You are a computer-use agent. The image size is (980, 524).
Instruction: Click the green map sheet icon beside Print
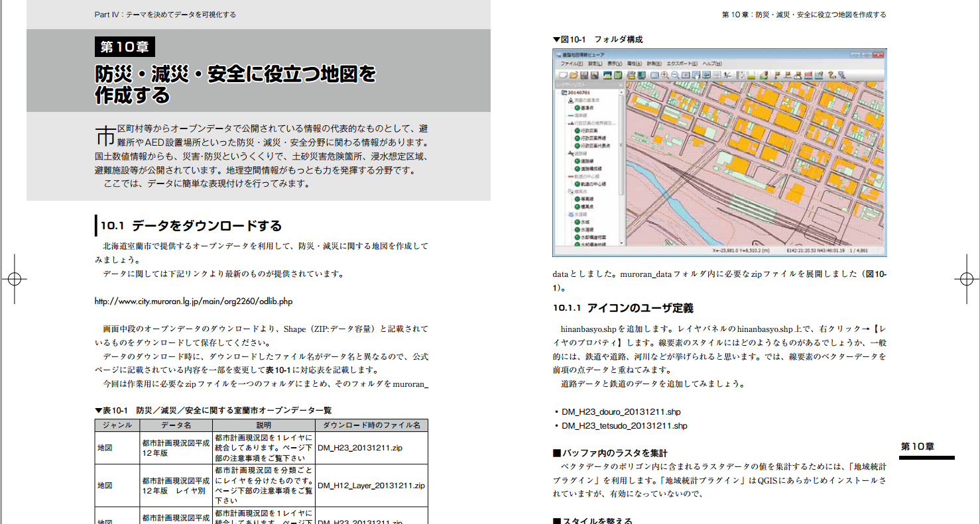618,75
